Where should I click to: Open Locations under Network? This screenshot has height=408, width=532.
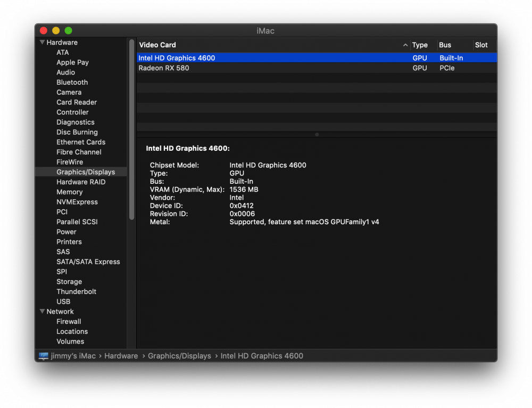[x=72, y=331]
